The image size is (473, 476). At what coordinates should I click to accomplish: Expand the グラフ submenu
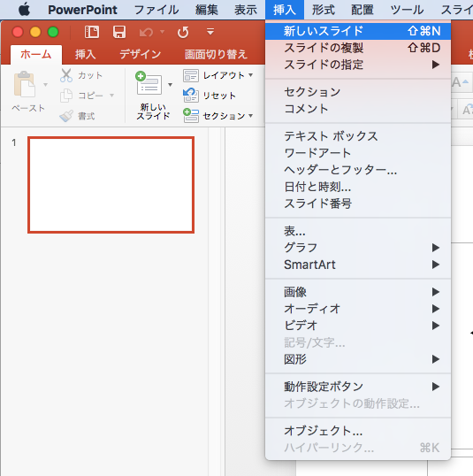[358, 248]
